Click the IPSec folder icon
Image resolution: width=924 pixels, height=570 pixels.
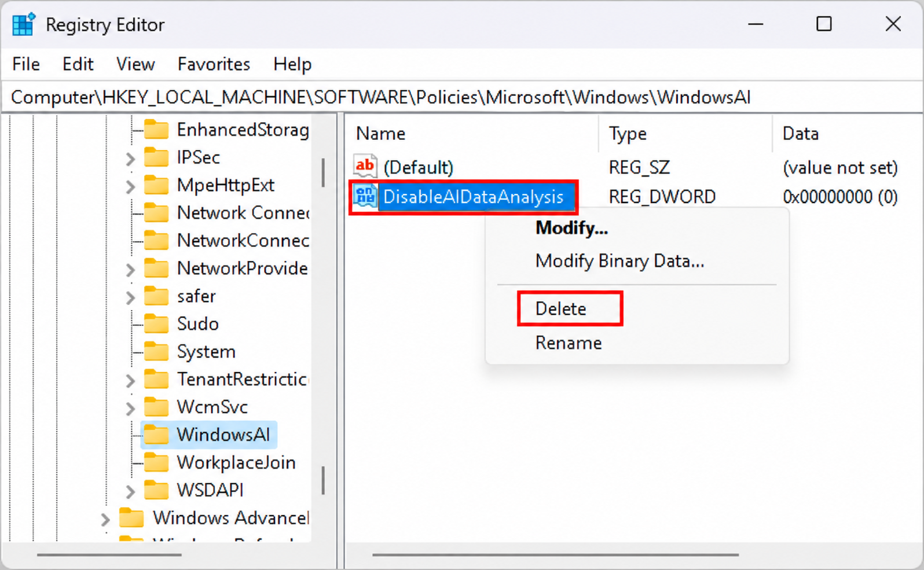(156, 157)
